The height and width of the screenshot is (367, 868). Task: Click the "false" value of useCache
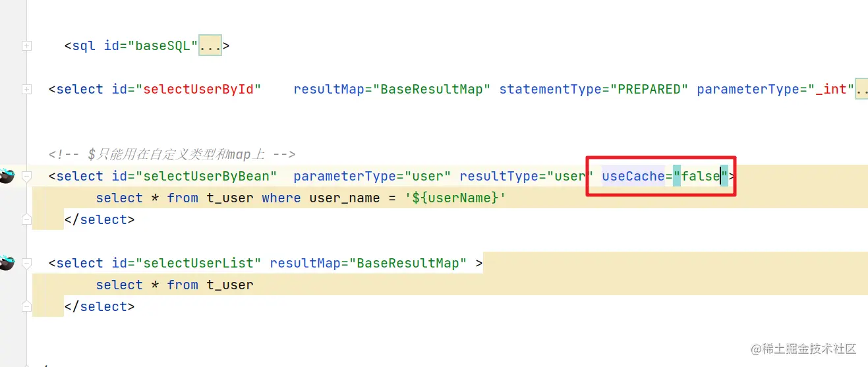tap(700, 176)
